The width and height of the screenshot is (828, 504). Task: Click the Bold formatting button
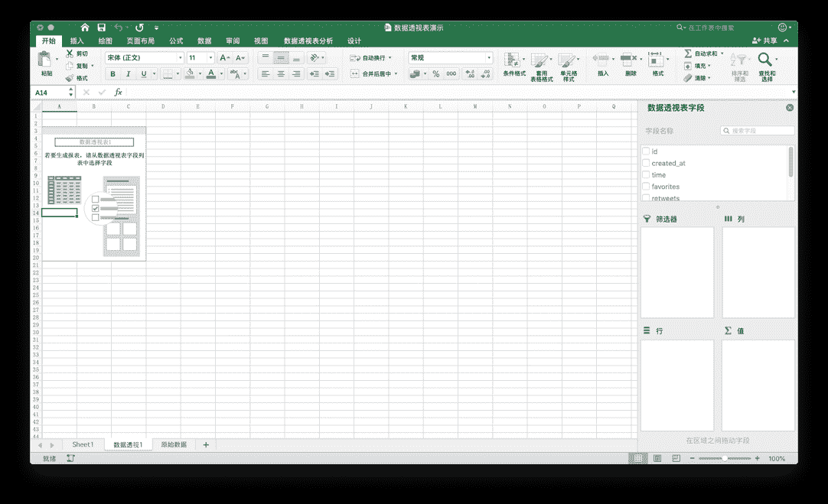(x=113, y=74)
